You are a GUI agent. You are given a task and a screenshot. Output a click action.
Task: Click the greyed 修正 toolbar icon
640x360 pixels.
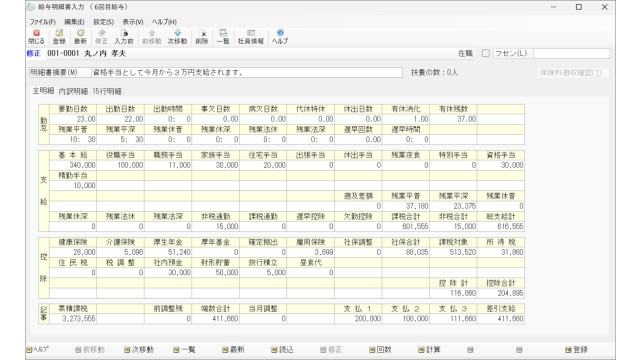point(101,37)
